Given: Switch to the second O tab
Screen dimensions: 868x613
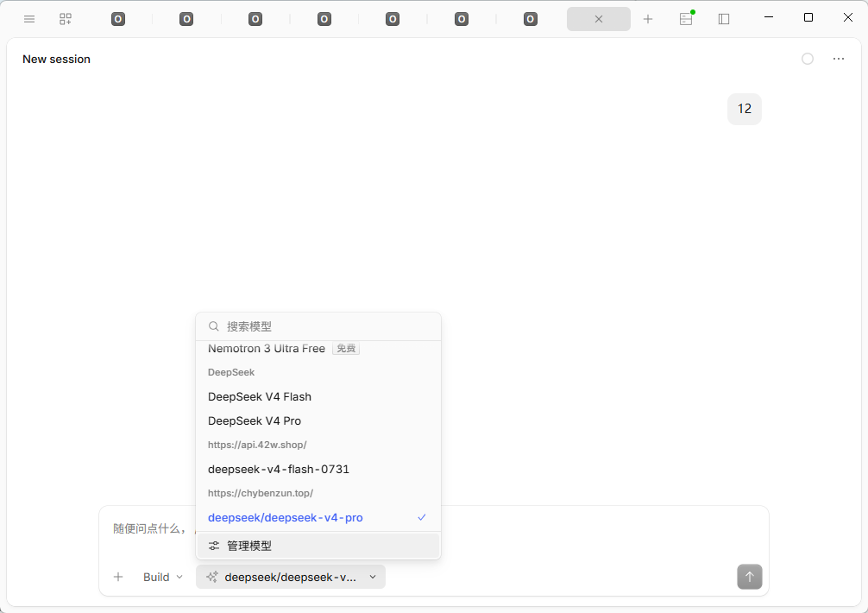Looking at the screenshot, I should [x=186, y=19].
